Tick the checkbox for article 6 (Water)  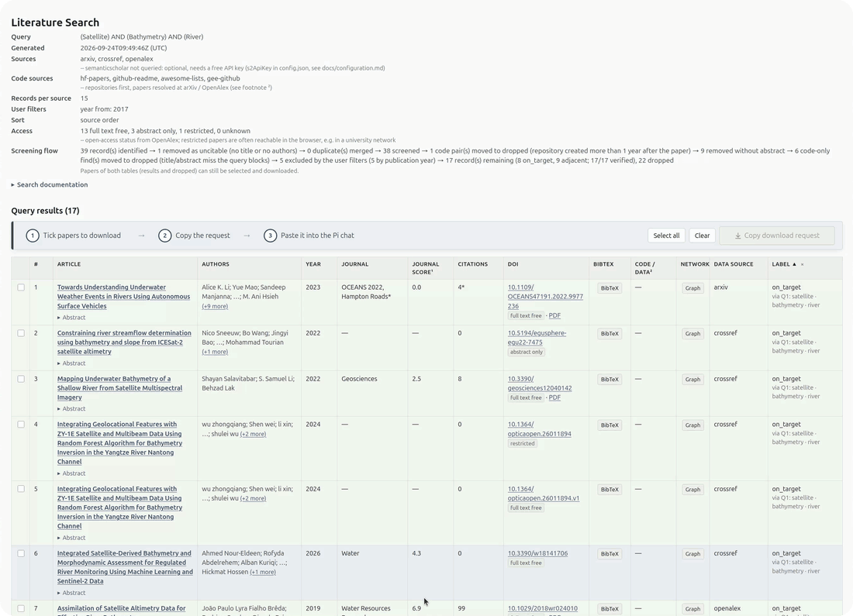[x=21, y=553]
